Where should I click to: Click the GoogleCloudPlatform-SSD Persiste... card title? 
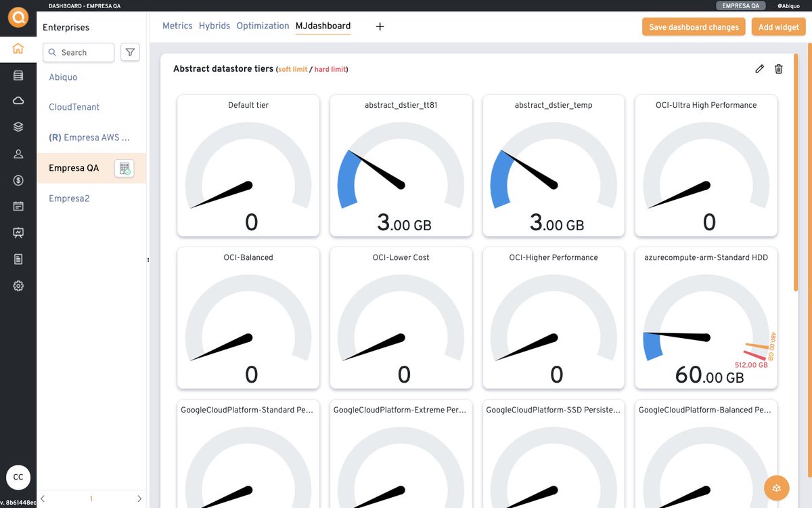click(554, 410)
